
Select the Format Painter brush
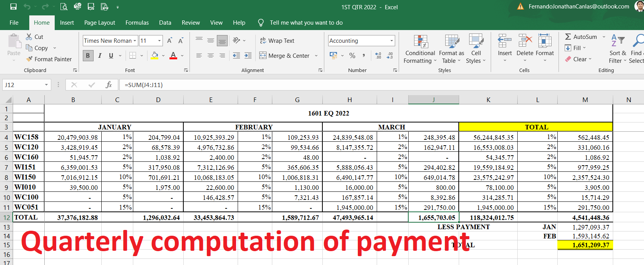[29, 59]
